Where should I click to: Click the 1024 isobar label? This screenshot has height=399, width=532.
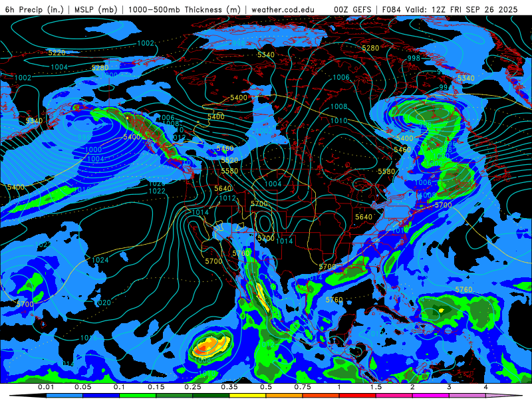click(100, 260)
